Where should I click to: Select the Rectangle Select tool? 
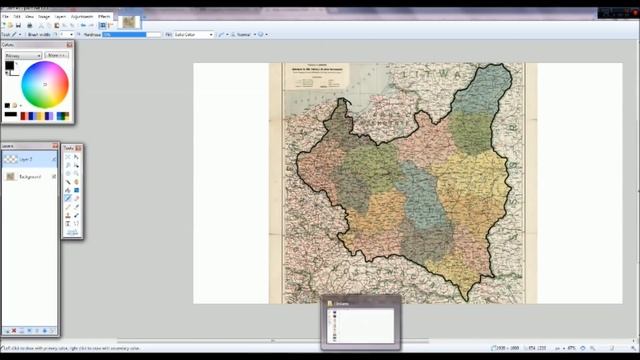(68, 157)
